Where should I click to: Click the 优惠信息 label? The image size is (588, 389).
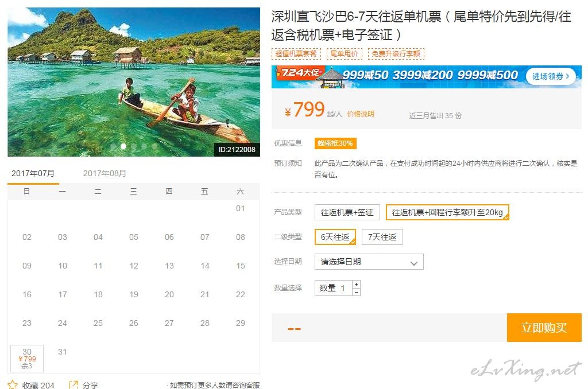[x=288, y=143]
